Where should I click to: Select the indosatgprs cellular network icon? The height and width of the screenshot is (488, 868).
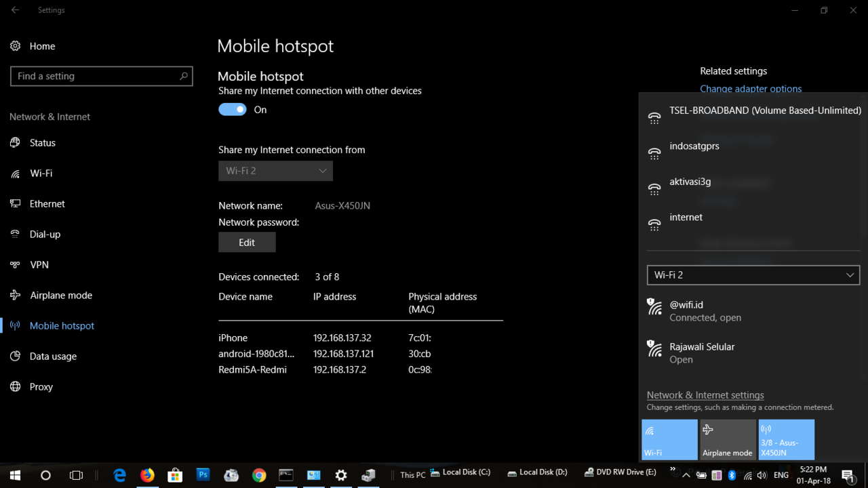(654, 154)
